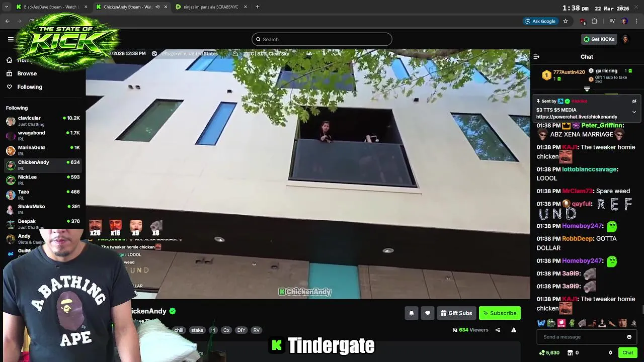The height and width of the screenshot is (362, 644).
Task: Select the DIY stream tag
Action: click(x=242, y=330)
